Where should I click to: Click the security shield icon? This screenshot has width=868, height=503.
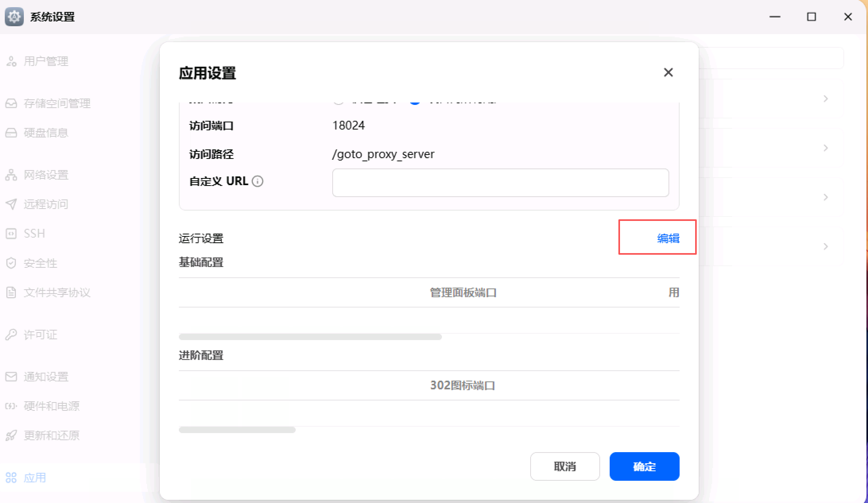[x=11, y=263]
